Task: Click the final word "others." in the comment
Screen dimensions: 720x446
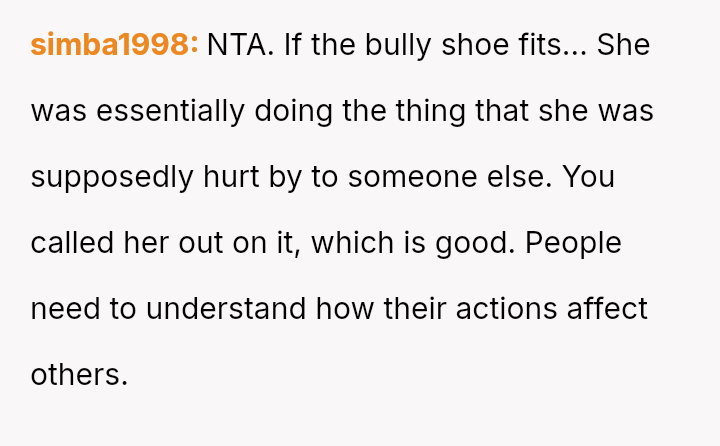Action: click(80, 375)
